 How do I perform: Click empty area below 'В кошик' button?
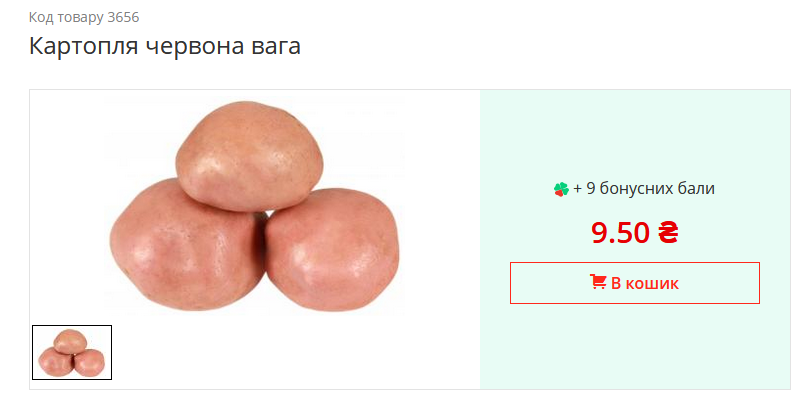click(635, 346)
